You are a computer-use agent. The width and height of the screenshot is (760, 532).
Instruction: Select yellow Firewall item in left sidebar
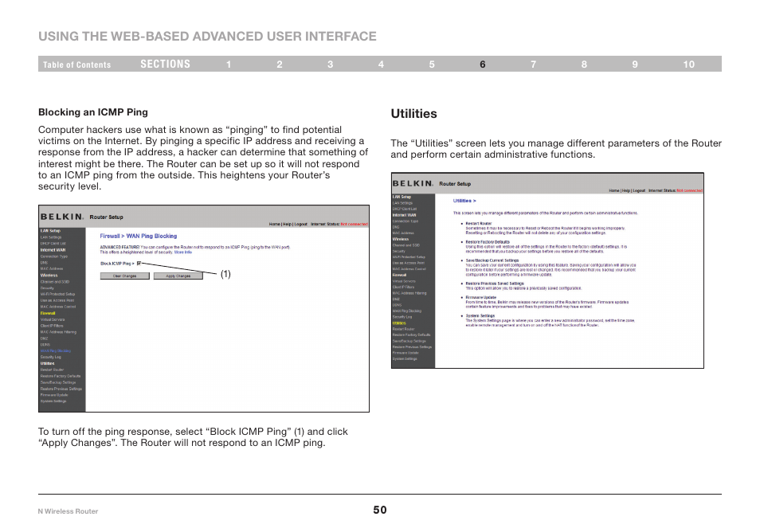point(48,314)
